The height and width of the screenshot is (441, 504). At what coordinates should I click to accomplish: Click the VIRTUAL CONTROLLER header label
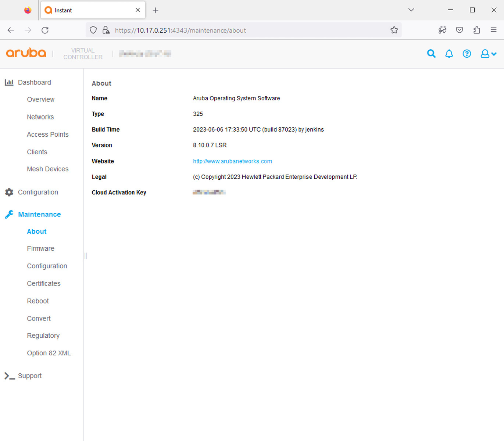click(83, 54)
